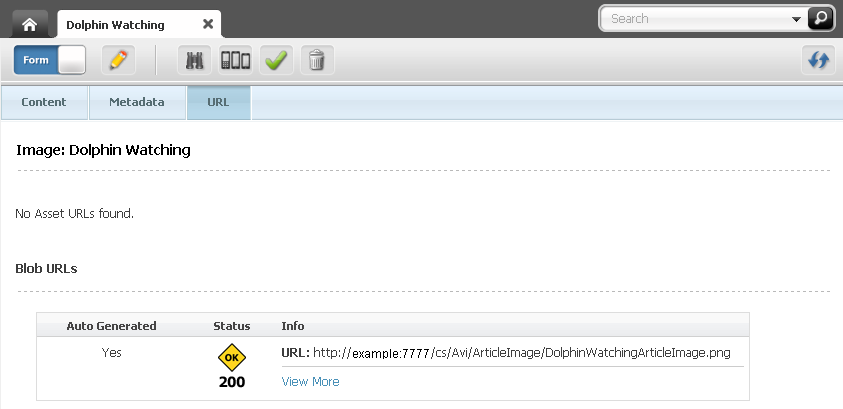Click the Auto Generated column header

[x=111, y=326]
